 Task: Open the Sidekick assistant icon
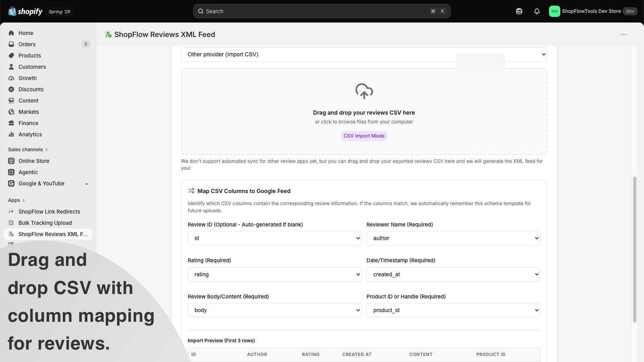point(519,11)
